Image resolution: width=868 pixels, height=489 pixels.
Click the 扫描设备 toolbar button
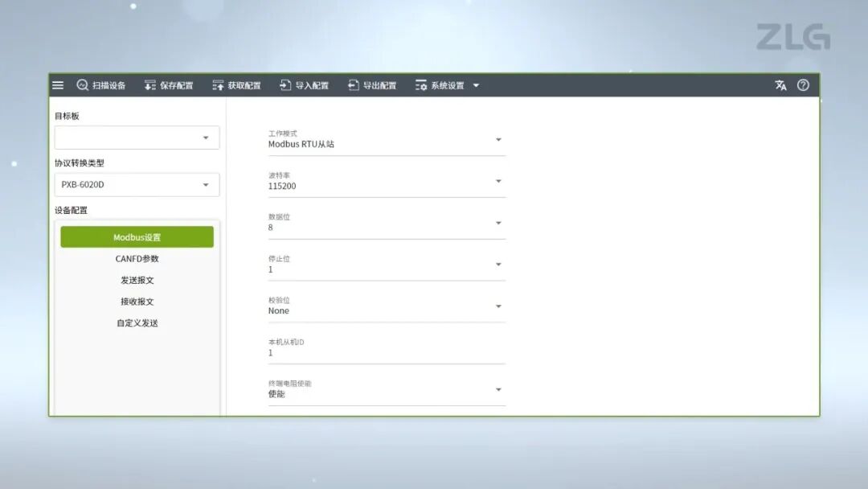[101, 85]
